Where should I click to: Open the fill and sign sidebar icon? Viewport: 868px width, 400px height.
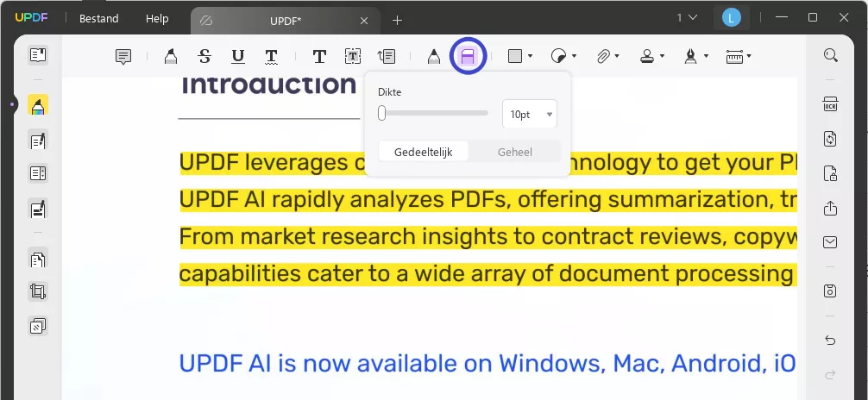point(38,209)
